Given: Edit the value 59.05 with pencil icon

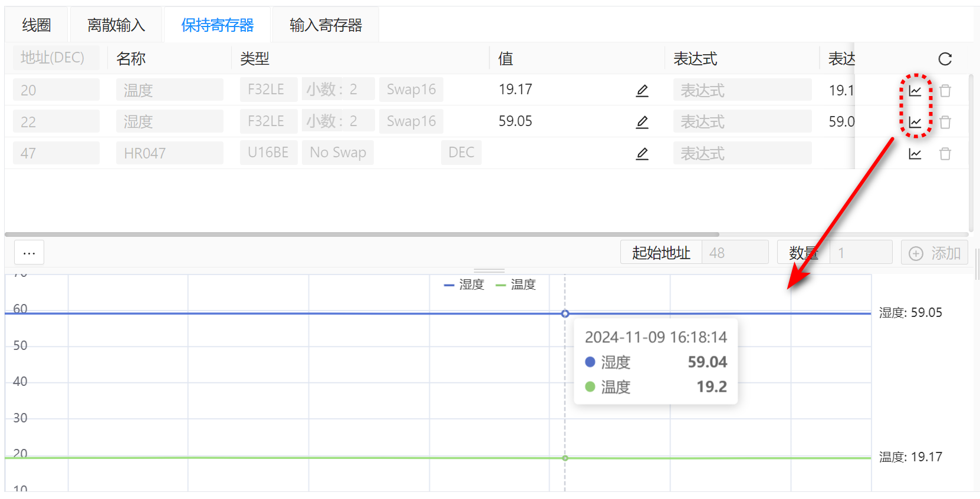Looking at the screenshot, I should [642, 122].
